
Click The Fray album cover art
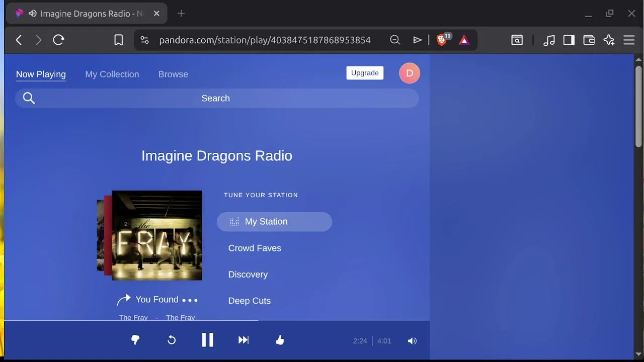point(156,235)
